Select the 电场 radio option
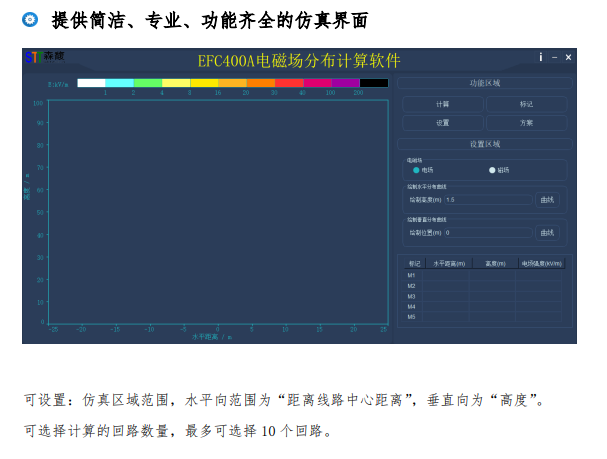The width and height of the screenshot is (607, 459). (x=423, y=170)
